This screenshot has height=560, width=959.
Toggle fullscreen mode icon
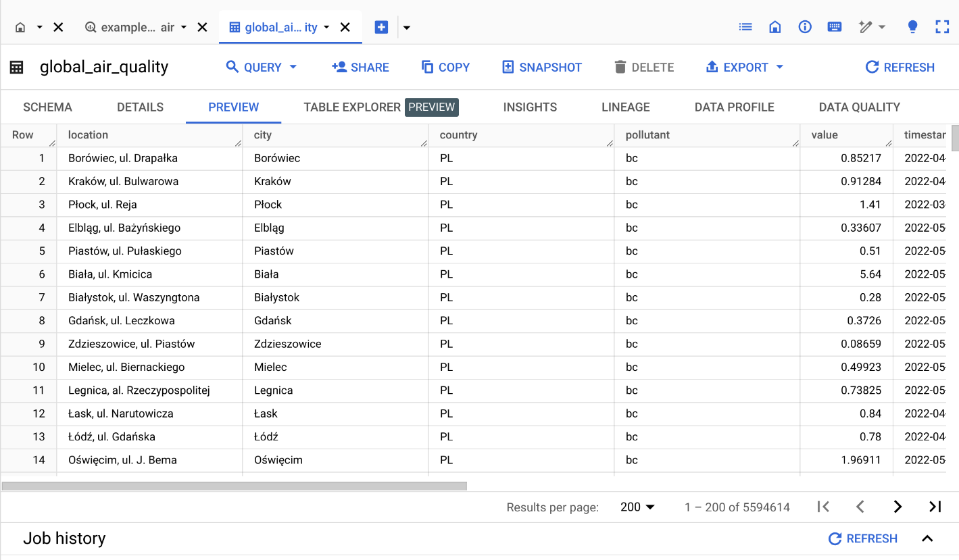942,27
